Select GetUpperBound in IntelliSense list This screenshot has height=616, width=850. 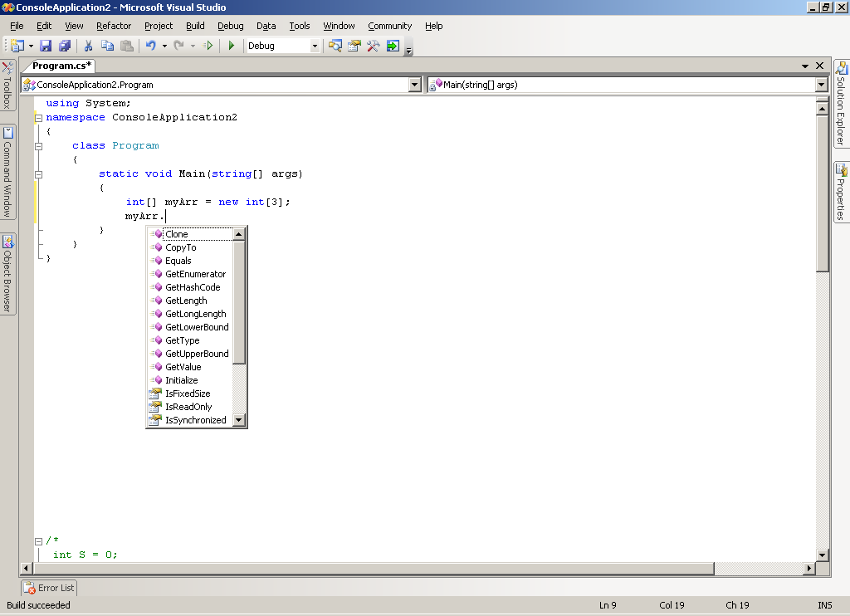[190, 354]
